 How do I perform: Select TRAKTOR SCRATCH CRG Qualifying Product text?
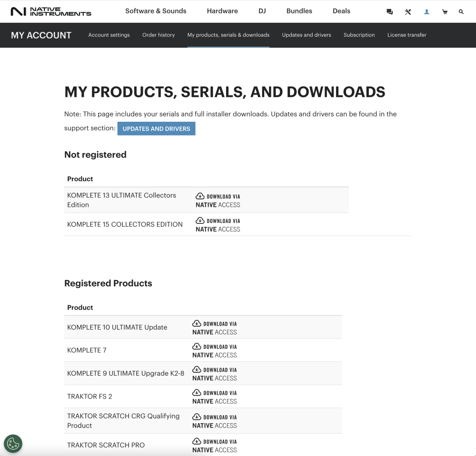123,420
